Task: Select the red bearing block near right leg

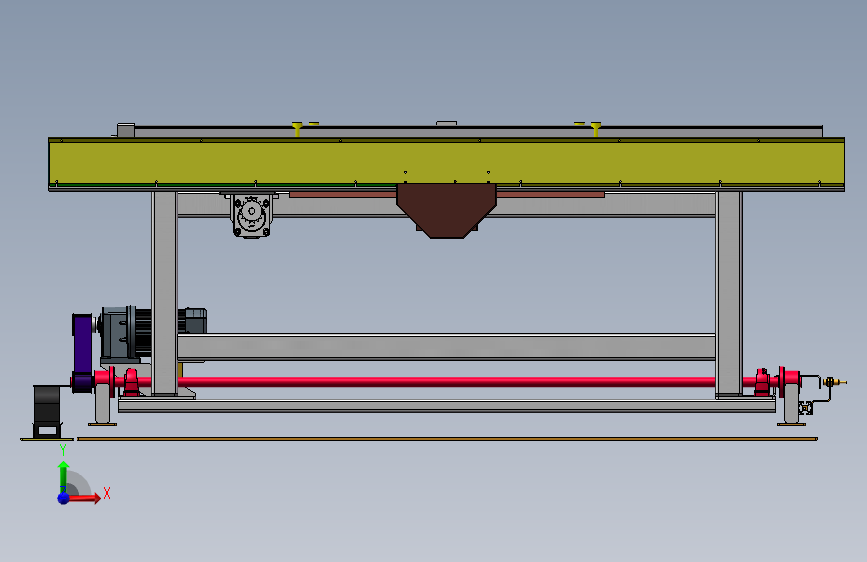Action: [762, 382]
